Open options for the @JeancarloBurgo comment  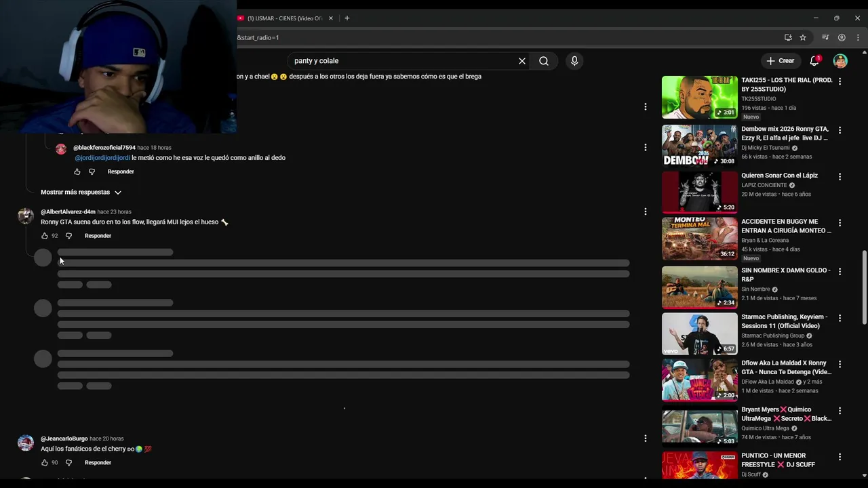[x=645, y=439]
